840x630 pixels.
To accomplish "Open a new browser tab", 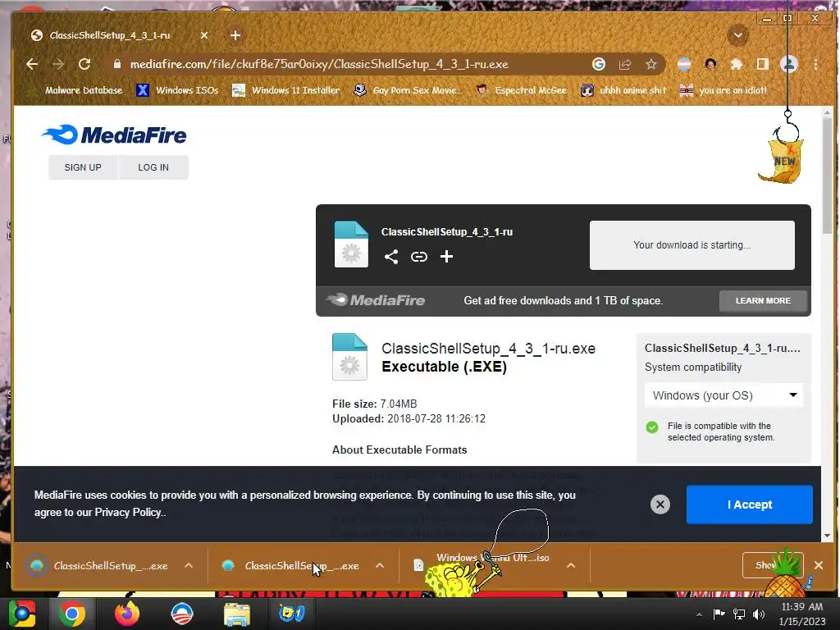I will click(235, 35).
